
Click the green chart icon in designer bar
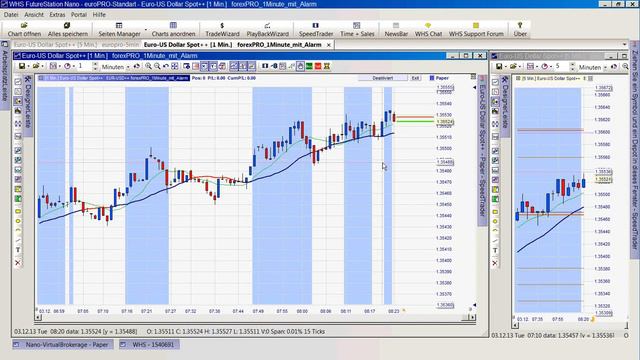point(18,199)
